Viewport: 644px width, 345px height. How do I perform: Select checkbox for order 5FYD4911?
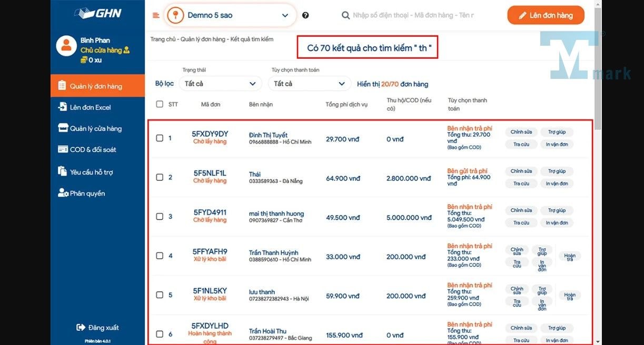160,217
